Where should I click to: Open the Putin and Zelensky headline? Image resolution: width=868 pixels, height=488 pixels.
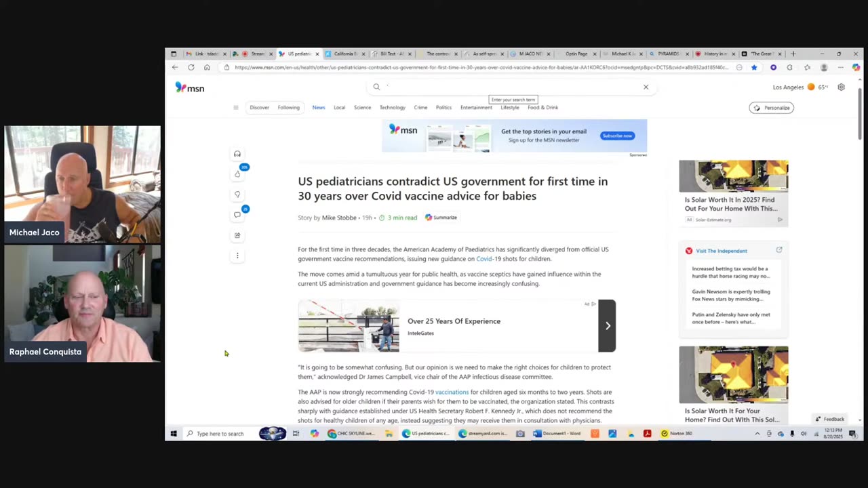coord(731,319)
